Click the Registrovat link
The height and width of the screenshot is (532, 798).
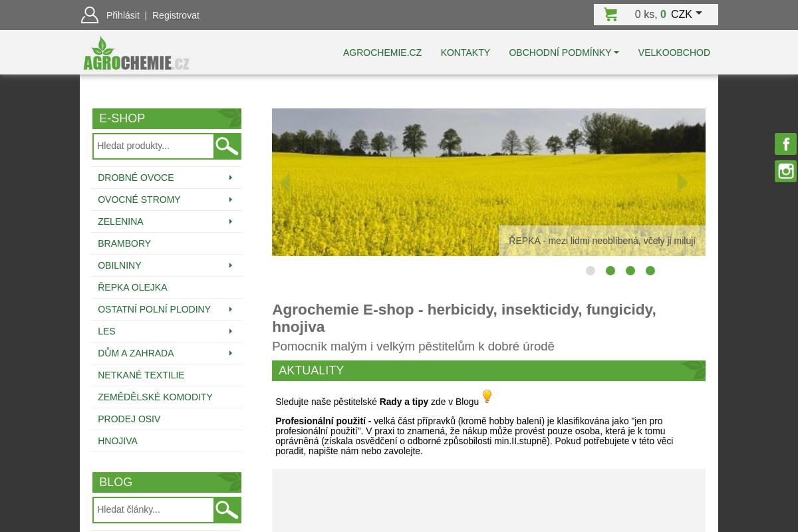tap(176, 15)
